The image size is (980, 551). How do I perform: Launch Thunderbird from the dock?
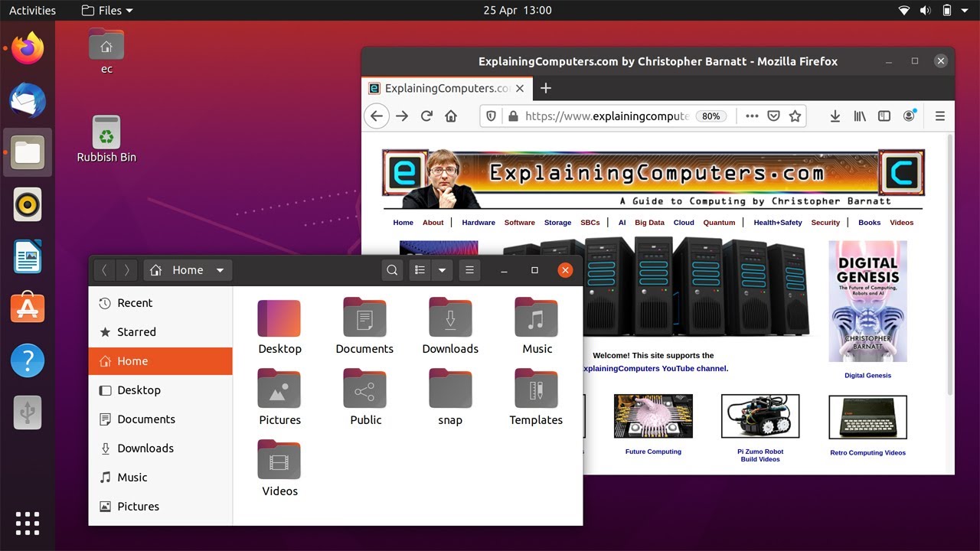tap(28, 101)
